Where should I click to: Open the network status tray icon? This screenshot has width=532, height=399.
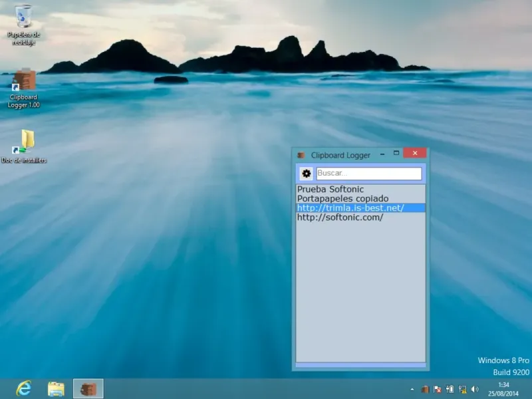(462, 389)
